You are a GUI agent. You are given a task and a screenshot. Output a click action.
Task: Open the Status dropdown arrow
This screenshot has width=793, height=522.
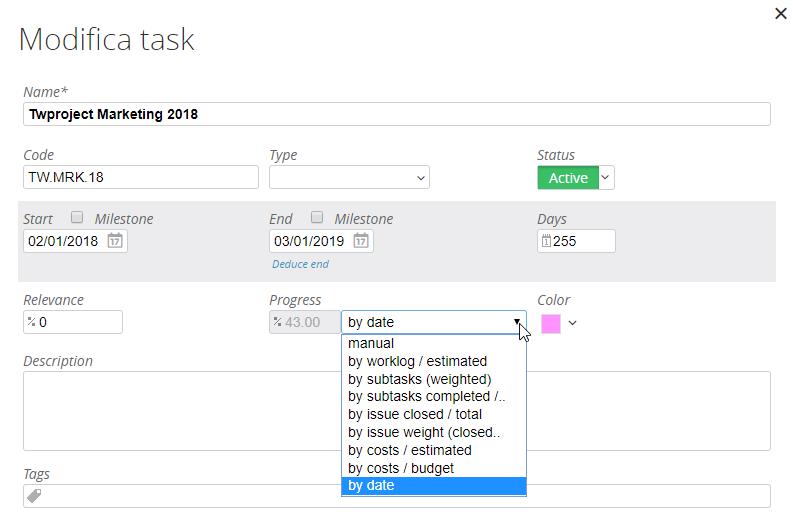[606, 178]
